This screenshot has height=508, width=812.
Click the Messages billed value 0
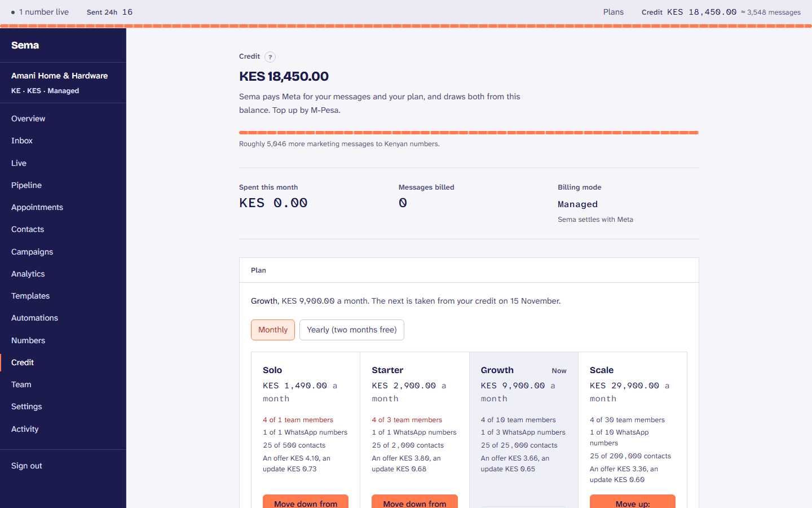[x=403, y=203]
